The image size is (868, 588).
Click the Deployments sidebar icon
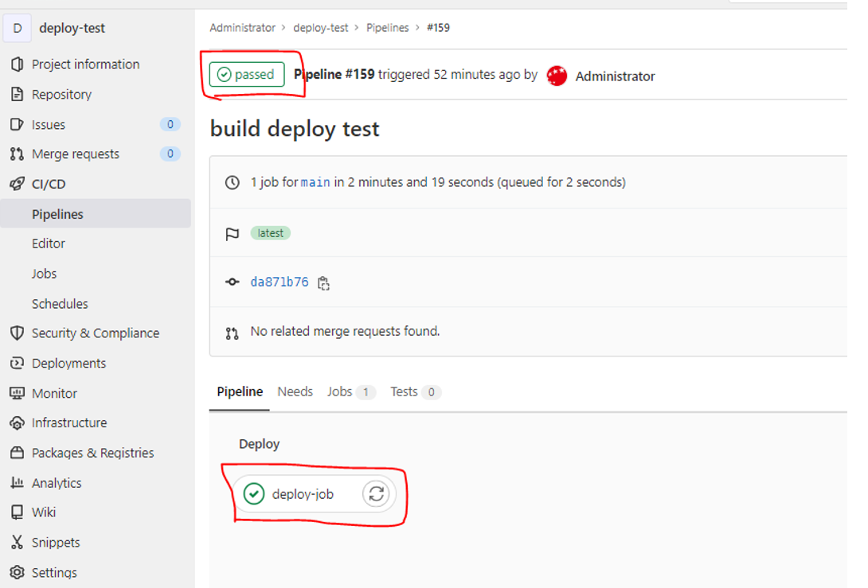18,363
